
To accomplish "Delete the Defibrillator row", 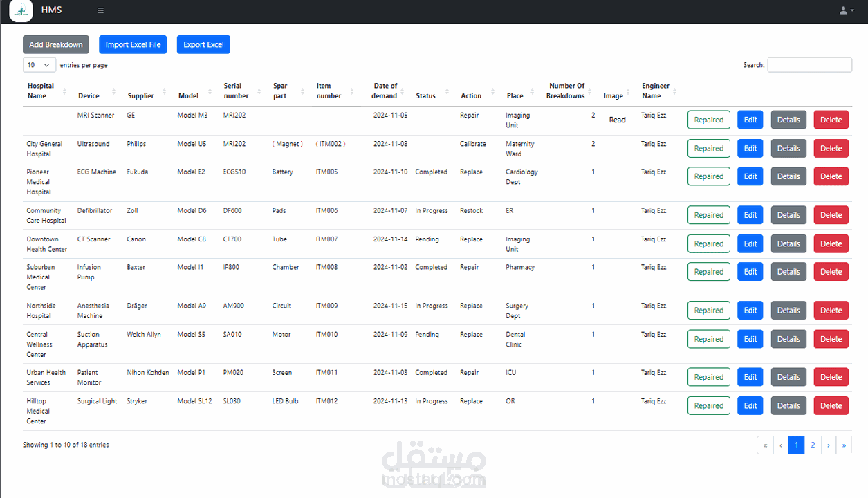I will 831,215.
